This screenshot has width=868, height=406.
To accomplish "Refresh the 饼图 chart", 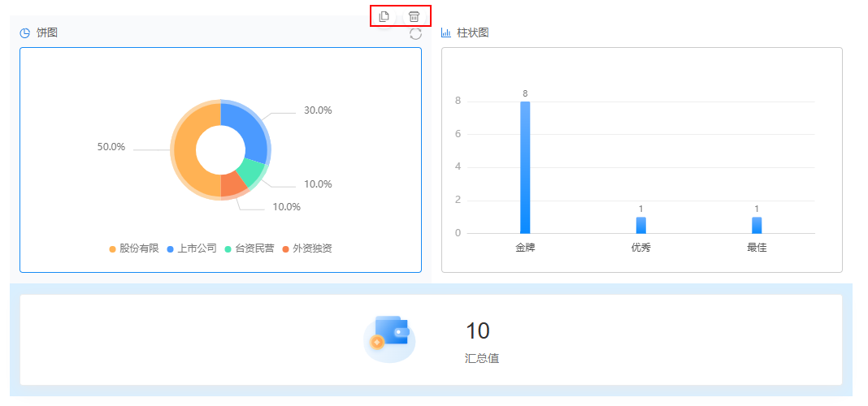I will [x=416, y=34].
